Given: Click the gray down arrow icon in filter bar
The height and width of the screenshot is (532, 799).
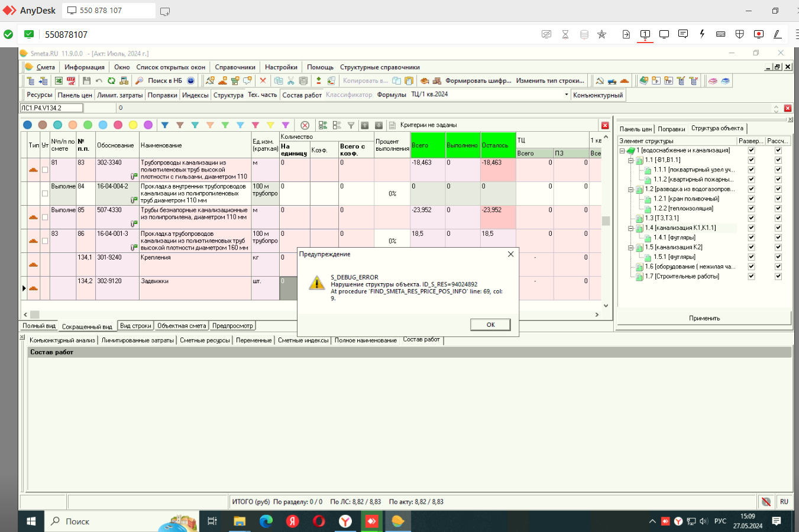Looking at the screenshot, I should 379,125.
